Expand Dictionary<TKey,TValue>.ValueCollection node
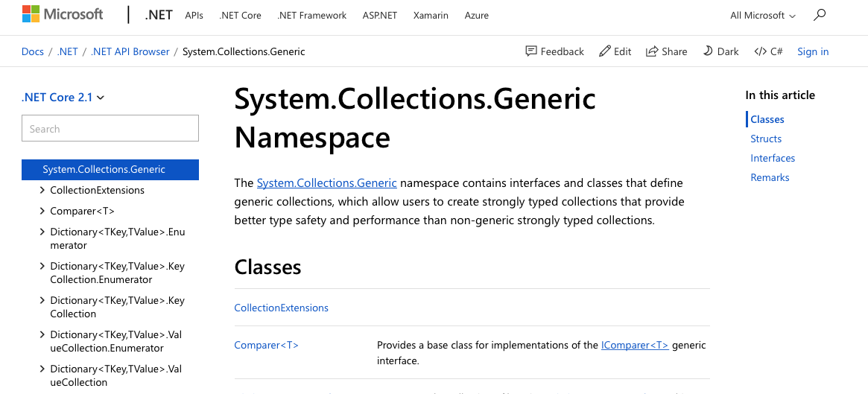Screen dimensions: 868x394 point(42,369)
